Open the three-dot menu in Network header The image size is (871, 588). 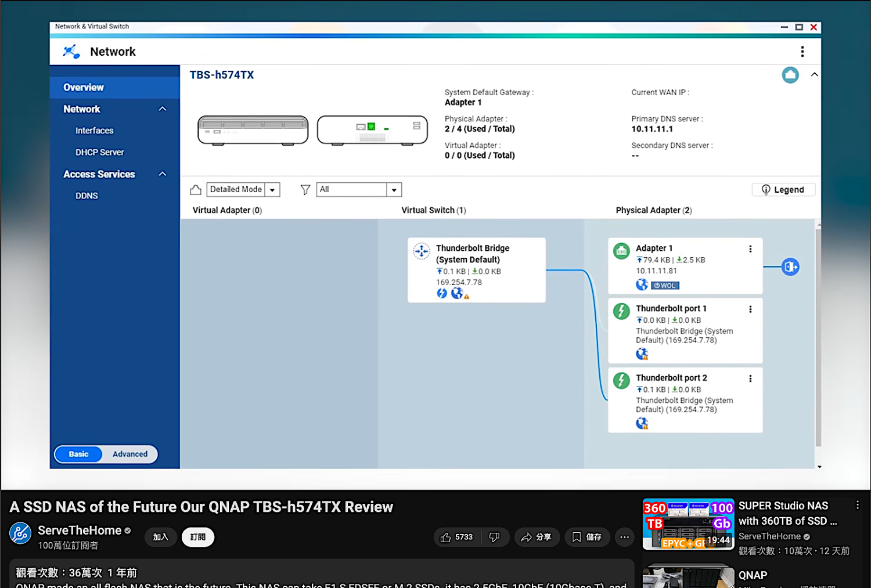pos(802,52)
